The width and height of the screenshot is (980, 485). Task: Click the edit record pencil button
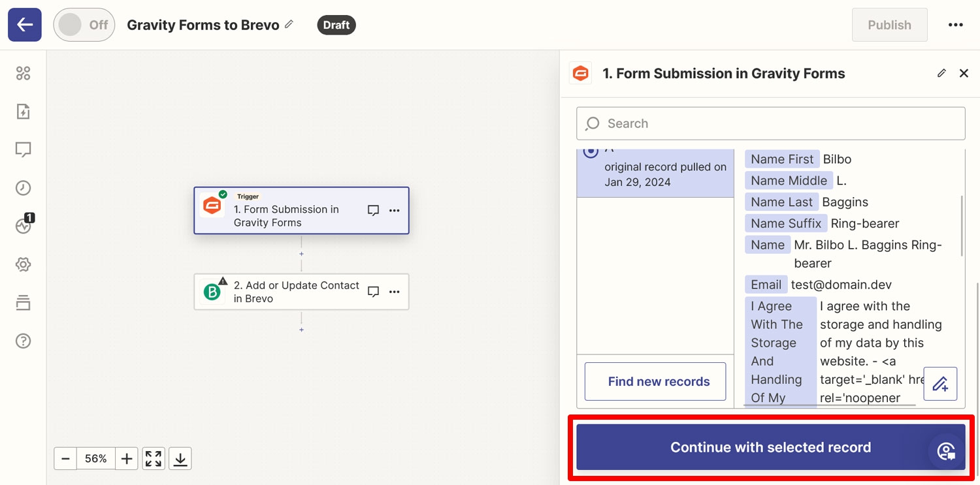tap(940, 384)
